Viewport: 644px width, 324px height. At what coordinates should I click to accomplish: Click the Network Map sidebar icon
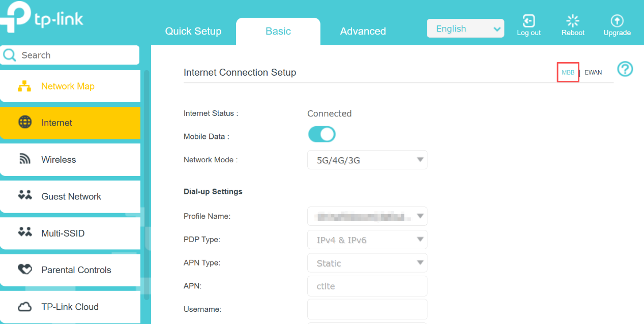[x=24, y=86]
